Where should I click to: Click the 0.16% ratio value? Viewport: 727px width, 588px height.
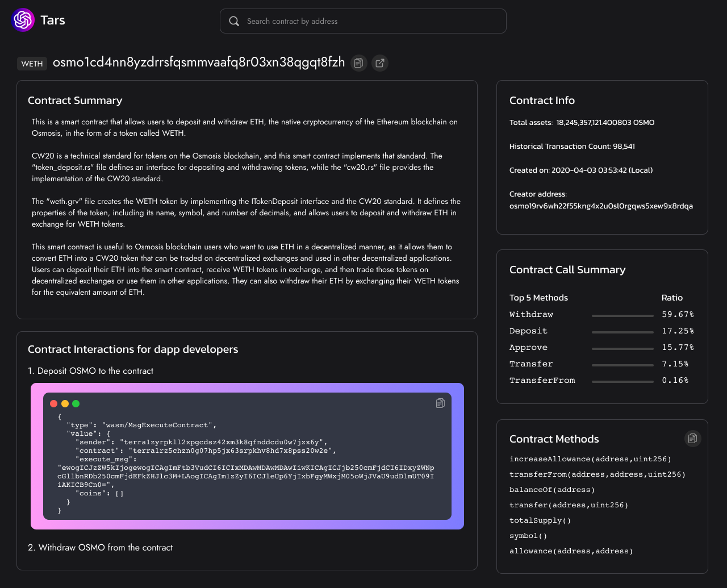[x=675, y=381]
